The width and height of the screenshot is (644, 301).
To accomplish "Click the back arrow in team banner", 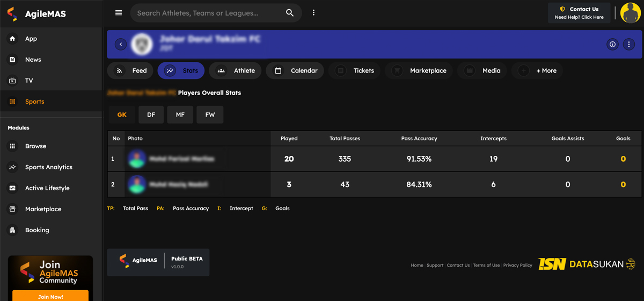I will coord(121,45).
